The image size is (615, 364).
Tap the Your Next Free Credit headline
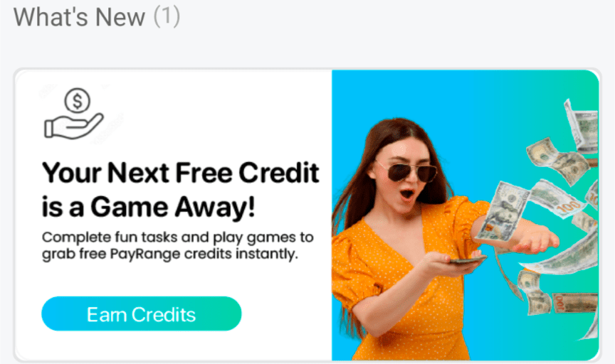click(x=180, y=172)
